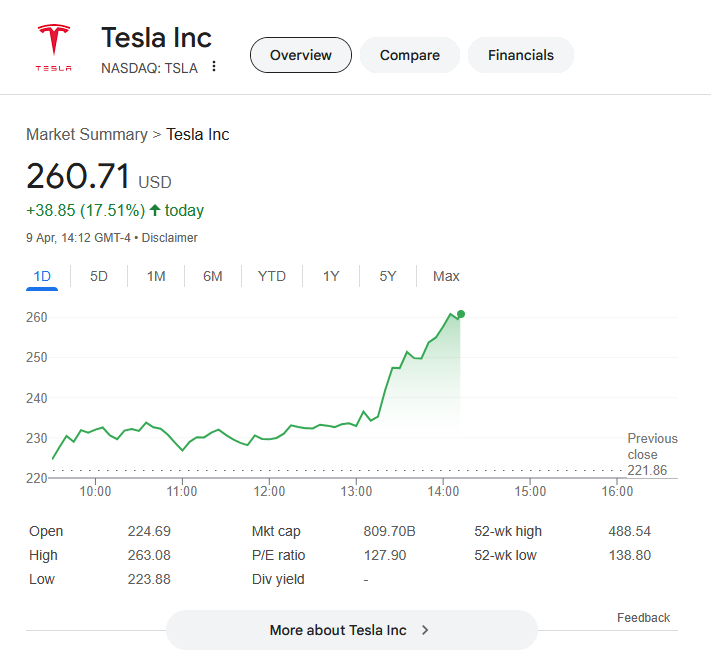Open the Financials tab

(521, 55)
